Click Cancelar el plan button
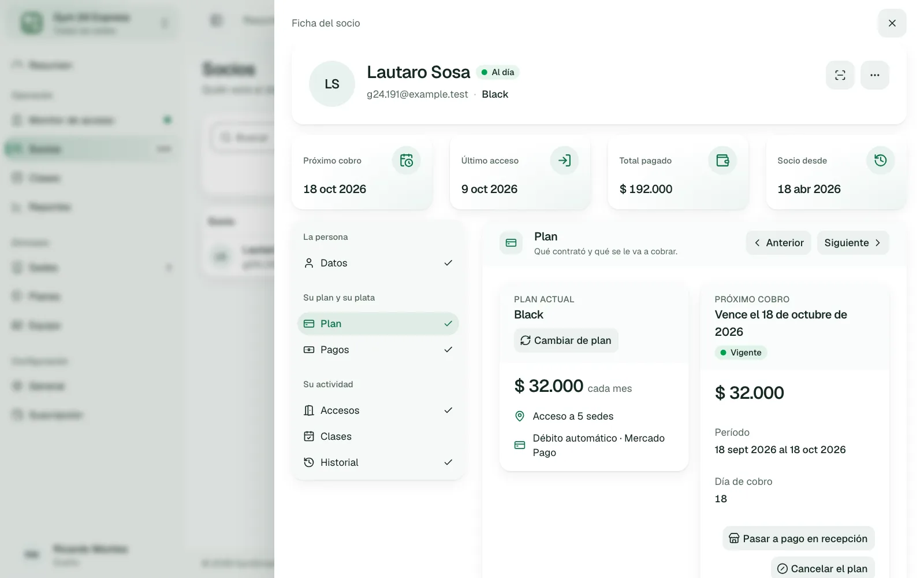This screenshot has width=924, height=578. coord(822,568)
